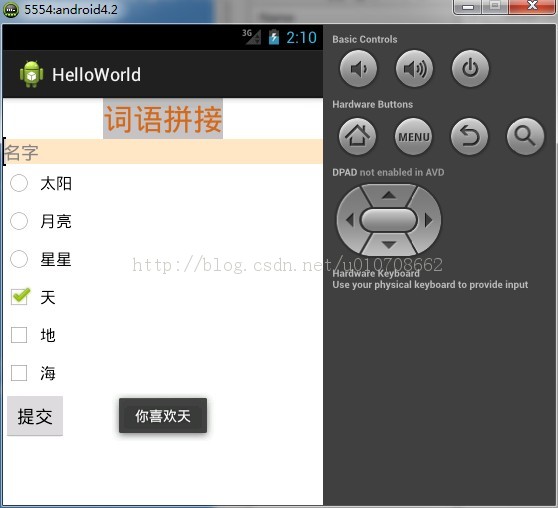
Task: Minimize the emulator window
Action: coord(468,6)
